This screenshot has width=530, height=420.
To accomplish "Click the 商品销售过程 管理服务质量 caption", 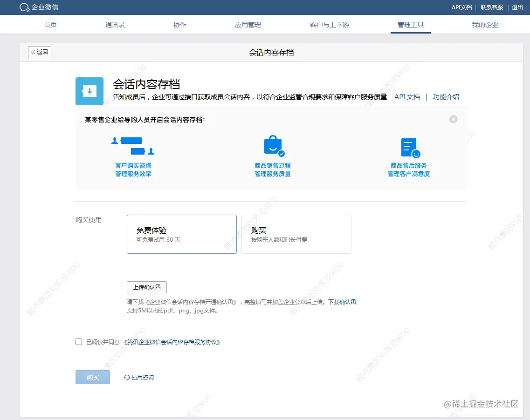I will tap(272, 169).
